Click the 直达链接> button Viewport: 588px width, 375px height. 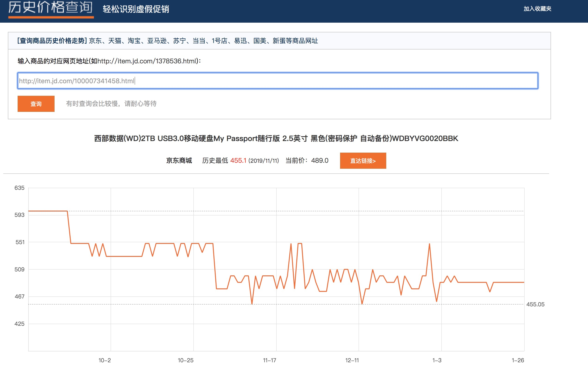(363, 161)
